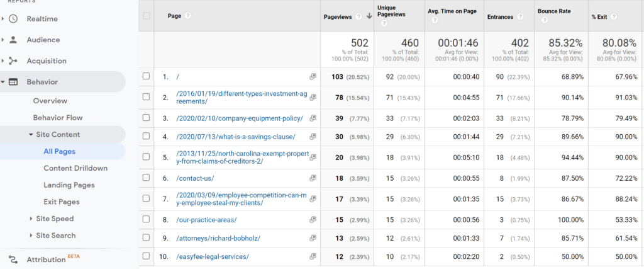
Task: Open Landing Pages report
Action: [69, 185]
